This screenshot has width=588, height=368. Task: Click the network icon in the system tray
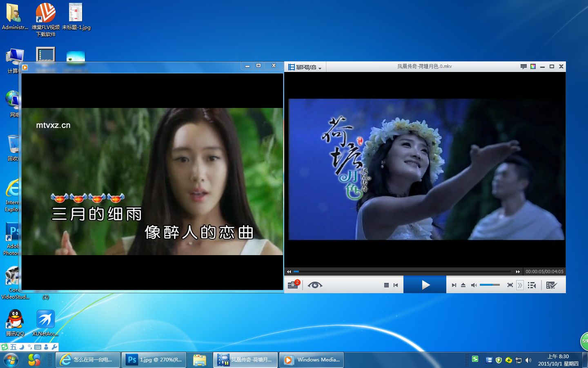pos(519,360)
